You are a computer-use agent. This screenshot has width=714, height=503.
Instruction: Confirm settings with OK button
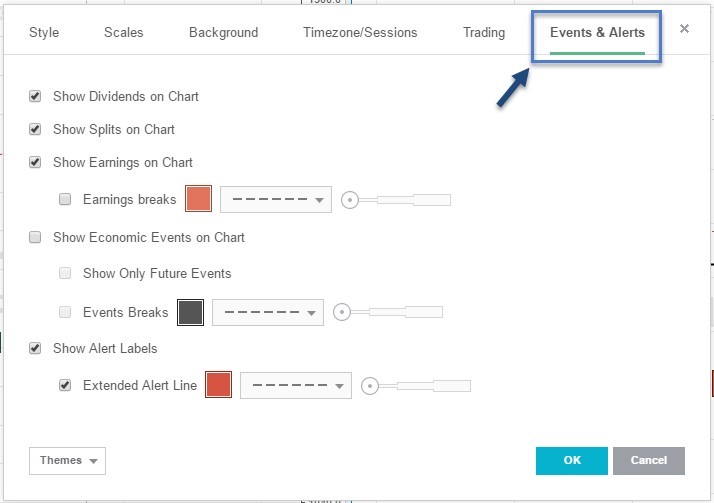(571, 461)
